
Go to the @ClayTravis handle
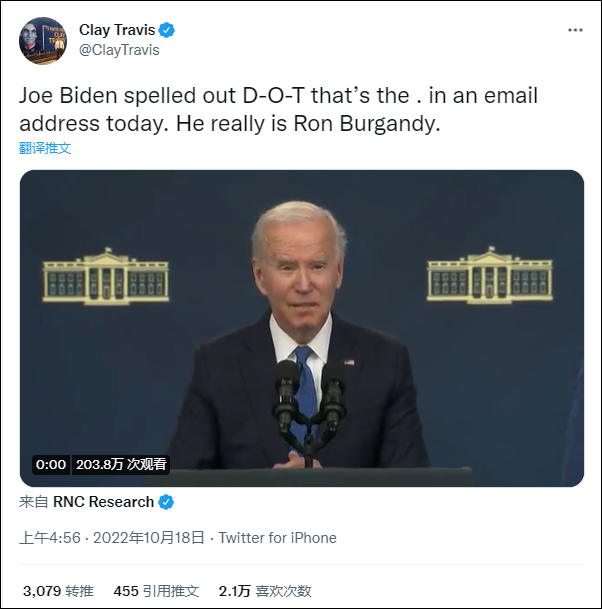(x=119, y=50)
